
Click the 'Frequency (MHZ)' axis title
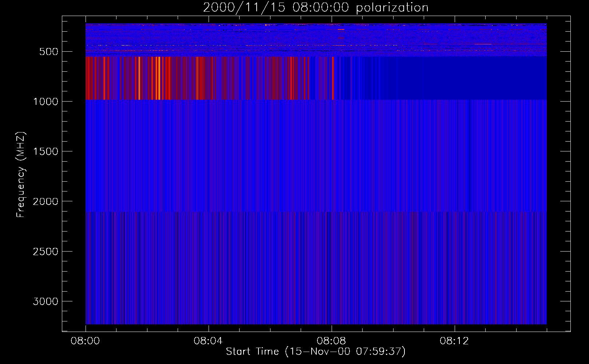coord(21,175)
